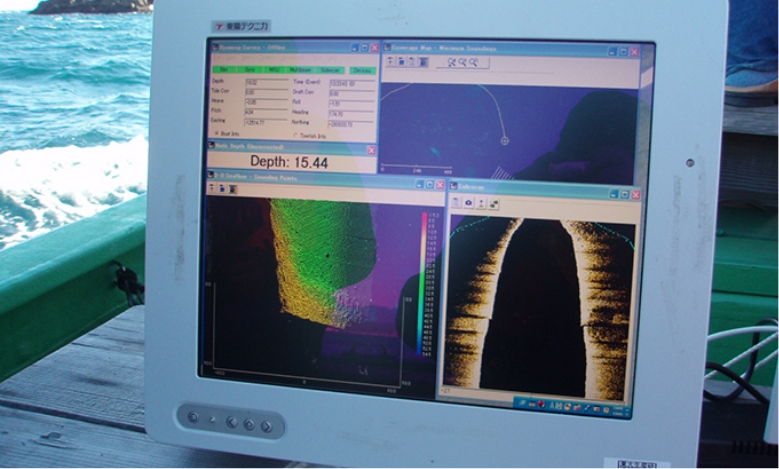Click the Heave value field
The image size is (779, 469).
[x=267, y=102]
